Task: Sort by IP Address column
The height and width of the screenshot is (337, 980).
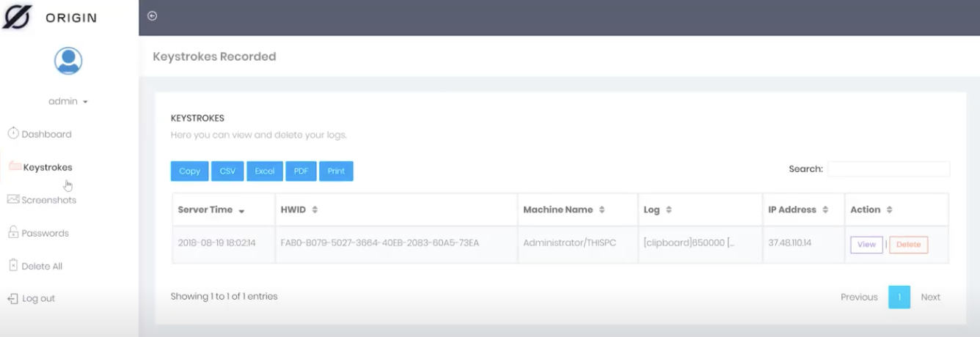Action: pyautogui.click(x=803, y=210)
